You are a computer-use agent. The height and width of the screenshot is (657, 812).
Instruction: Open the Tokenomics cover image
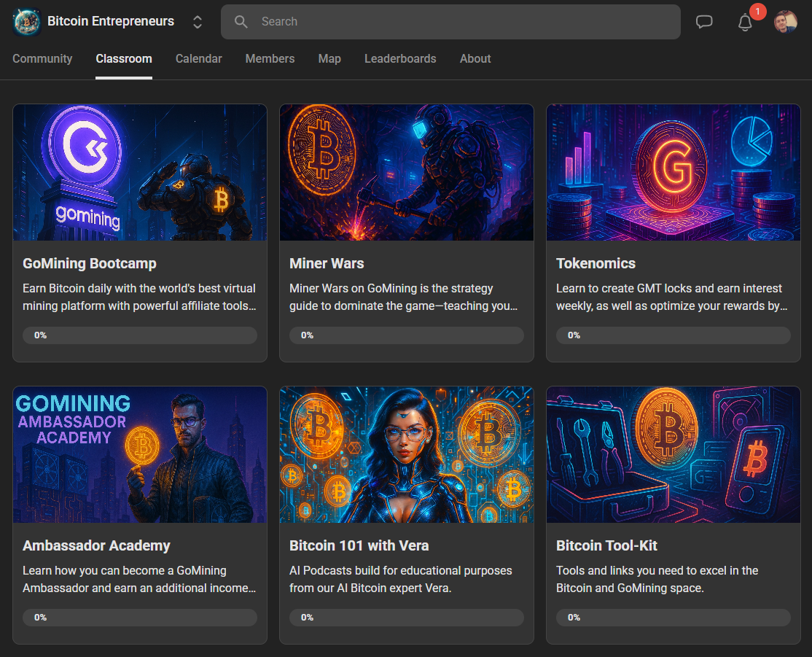[x=674, y=173]
